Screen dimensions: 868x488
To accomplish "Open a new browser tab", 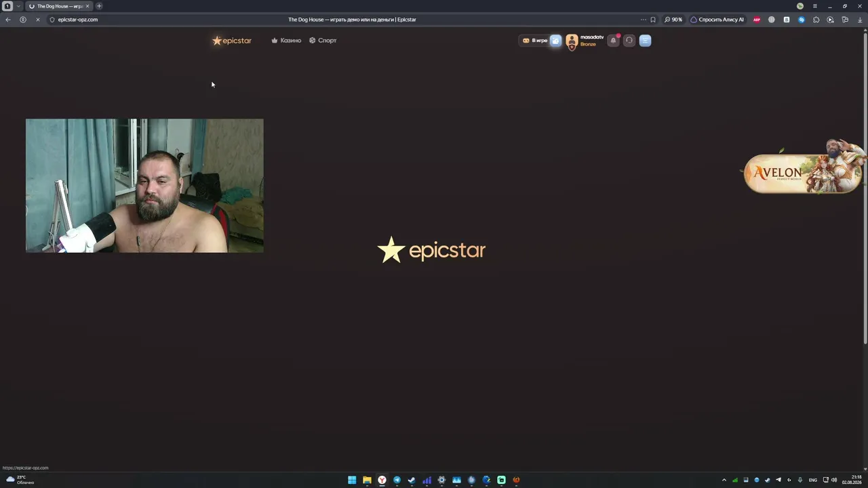I will tap(99, 6).
